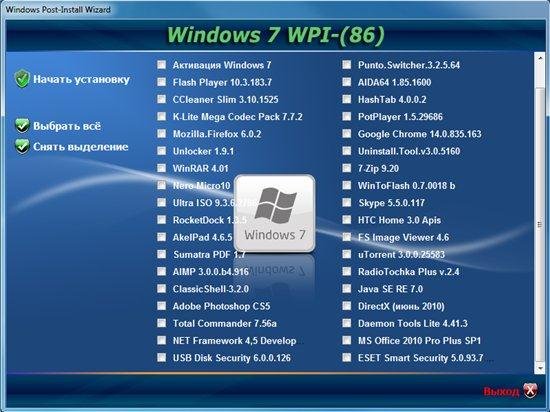Click the Google Chrome 14.0.835.163 label
Screen dimensions: 550x412
[x=420, y=134]
